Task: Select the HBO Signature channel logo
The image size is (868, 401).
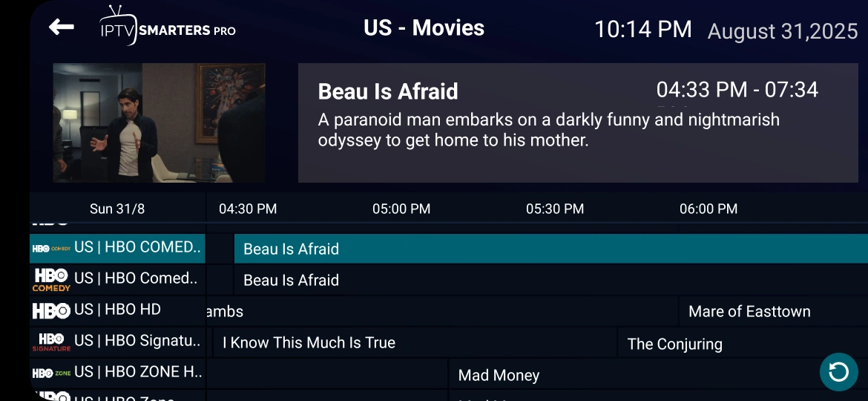Action: point(51,342)
